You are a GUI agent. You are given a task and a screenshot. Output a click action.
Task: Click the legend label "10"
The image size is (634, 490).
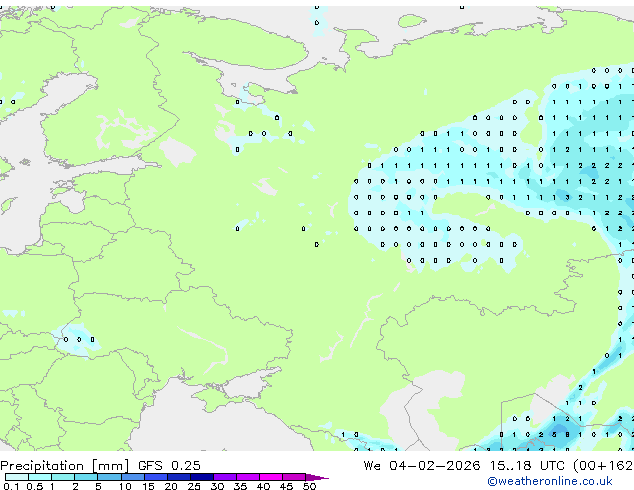coord(125,486)
